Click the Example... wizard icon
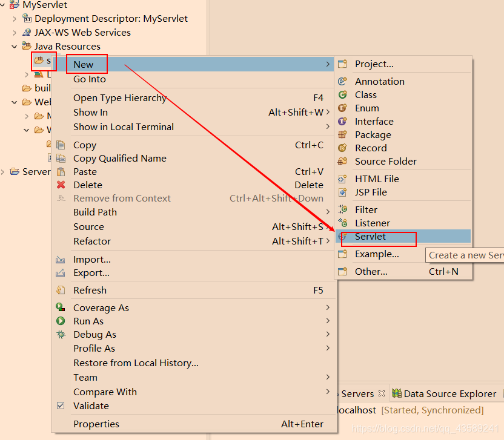Image resolution: width=504 pixels, height=440 pixels. [343, 254]
